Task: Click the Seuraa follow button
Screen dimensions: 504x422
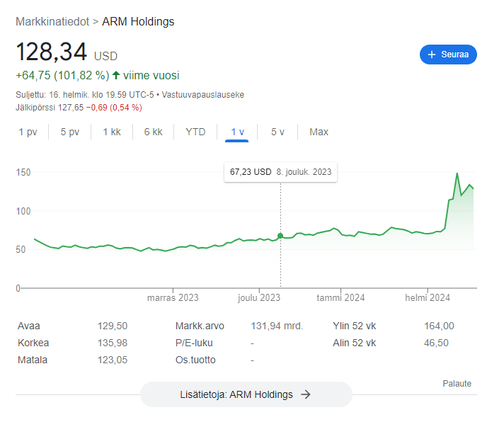Action: click(448, 55)
